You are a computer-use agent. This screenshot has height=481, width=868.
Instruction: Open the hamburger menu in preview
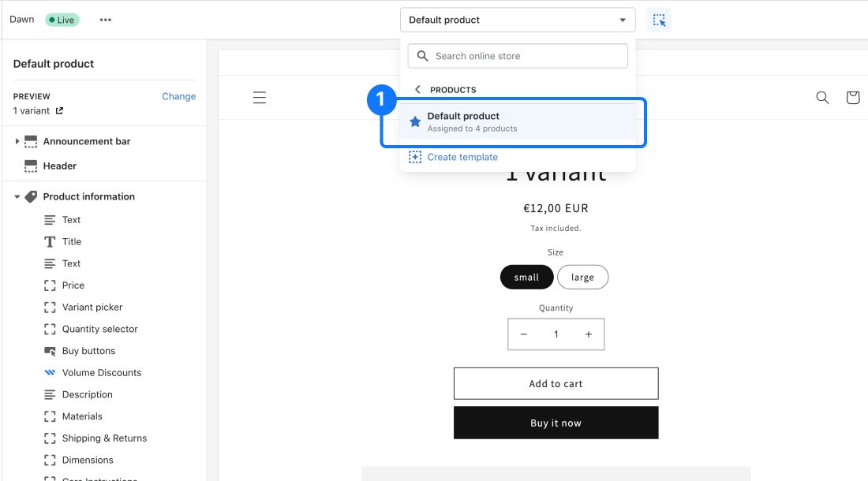260,98
